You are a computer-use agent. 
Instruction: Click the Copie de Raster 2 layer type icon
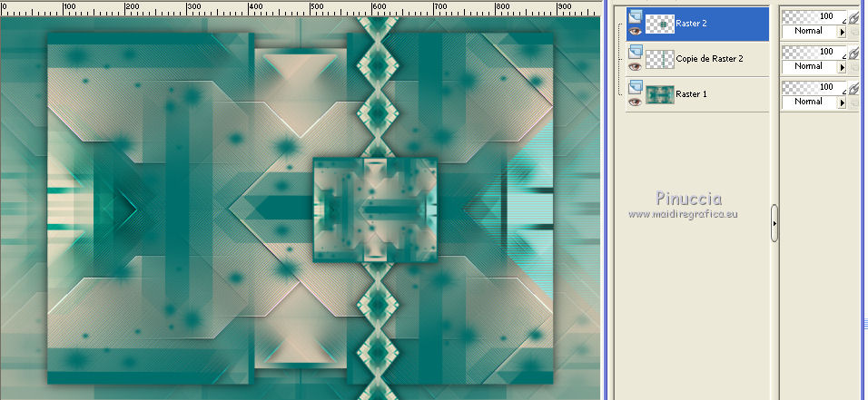635,53
